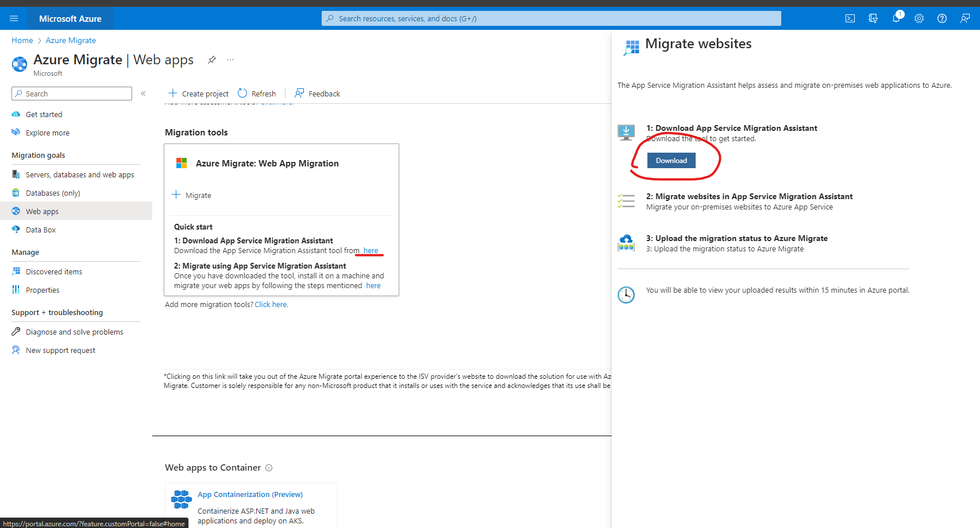Viewport: 980px width, 528px height.
Task: Focus the top Azure search bar
Action: [x=551, y=18]
